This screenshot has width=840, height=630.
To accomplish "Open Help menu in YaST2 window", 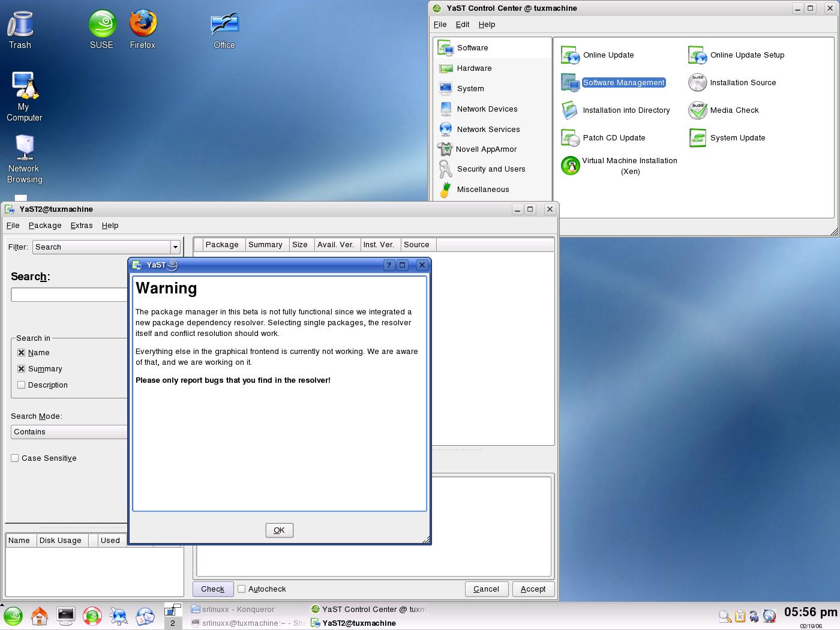I will point(110,226).
